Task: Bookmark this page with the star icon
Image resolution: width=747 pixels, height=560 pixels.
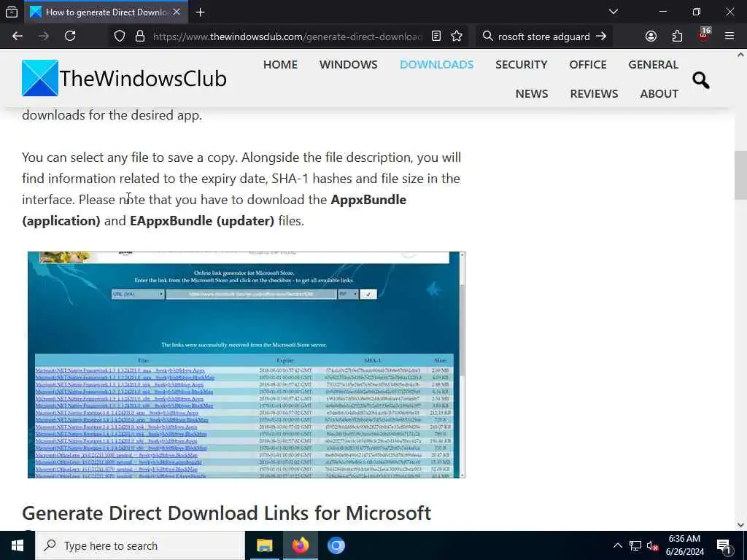Action: 457,36
